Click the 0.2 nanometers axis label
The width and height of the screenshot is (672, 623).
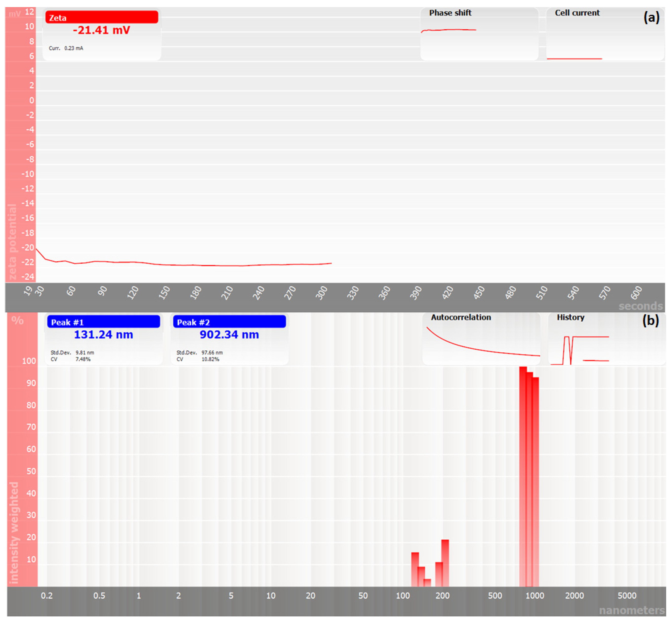point(47,596)
